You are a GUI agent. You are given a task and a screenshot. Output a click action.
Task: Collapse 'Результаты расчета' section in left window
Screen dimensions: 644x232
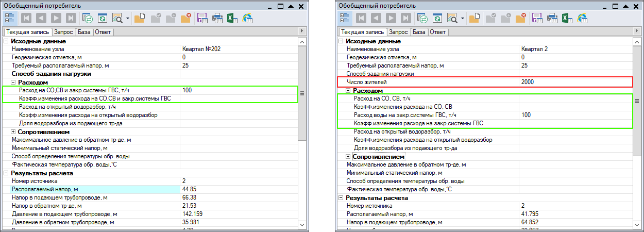(x=6, y=173)
